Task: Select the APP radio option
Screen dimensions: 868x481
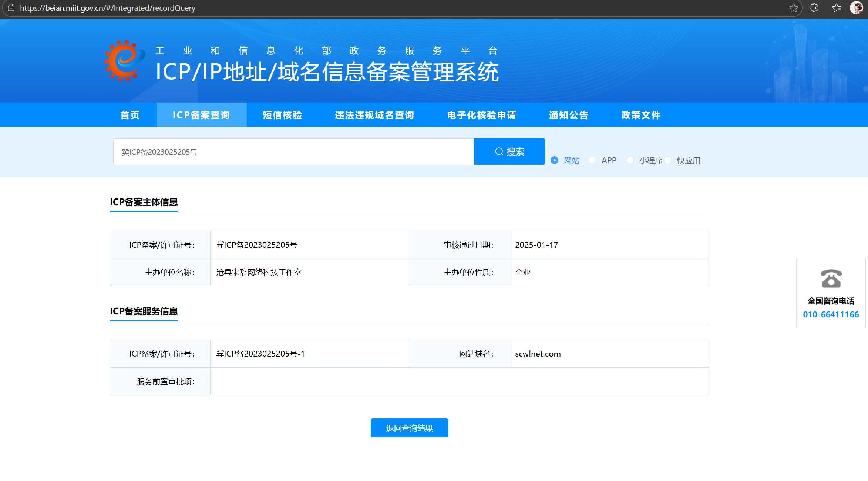Action: coord(592,160)
